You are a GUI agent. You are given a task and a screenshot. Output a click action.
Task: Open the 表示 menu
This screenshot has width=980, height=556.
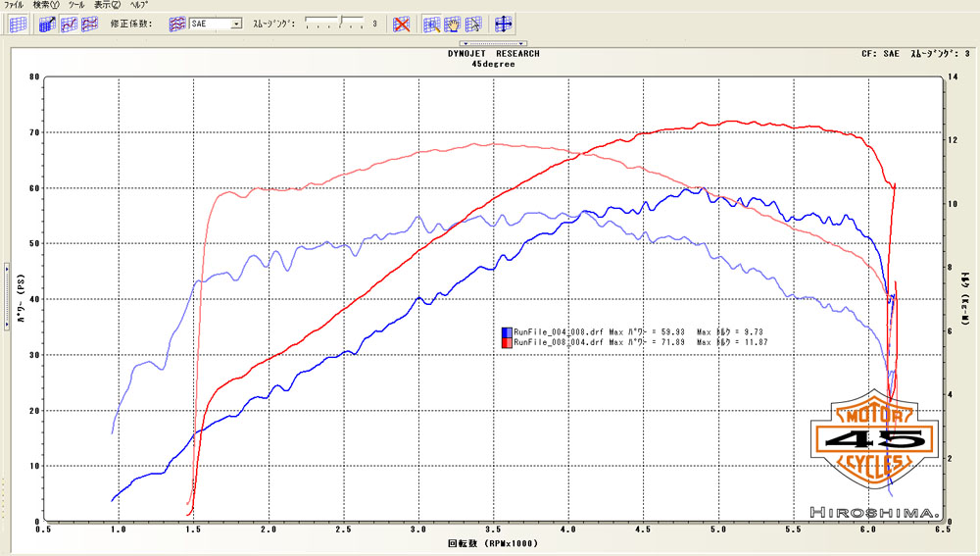coord(108,5)
